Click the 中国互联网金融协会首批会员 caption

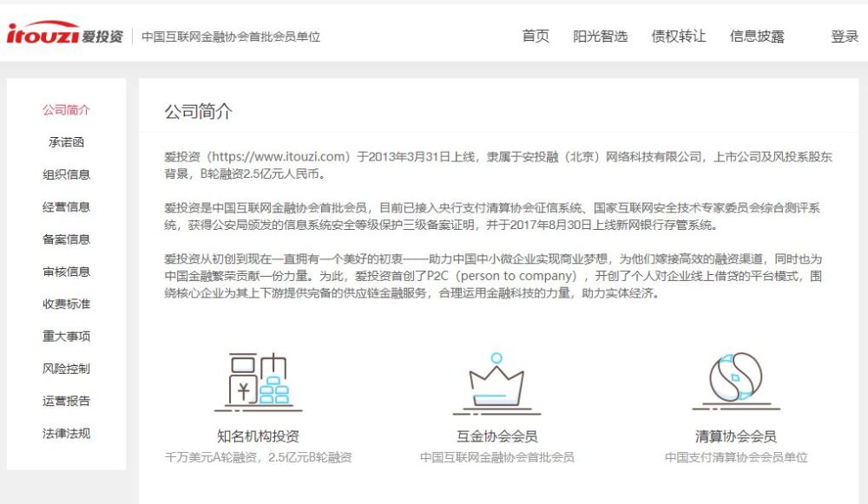(497, 457)
